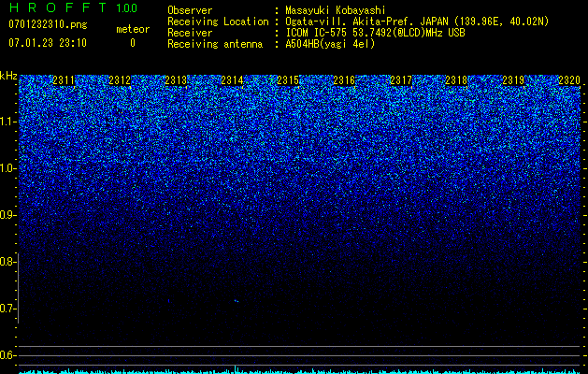Click the meteor count label
Screen dimensions: 588x374
pyautogui.click(x=133, y=29)
